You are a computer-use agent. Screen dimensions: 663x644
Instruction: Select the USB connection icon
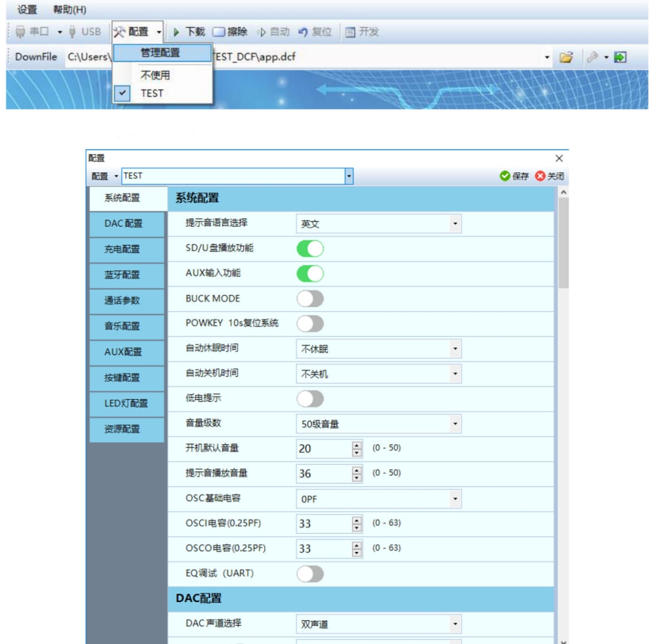(72, 32)
